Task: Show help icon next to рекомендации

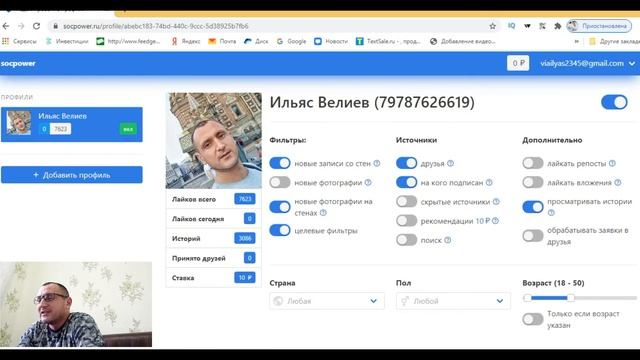Action: click(x=495, y=221)
